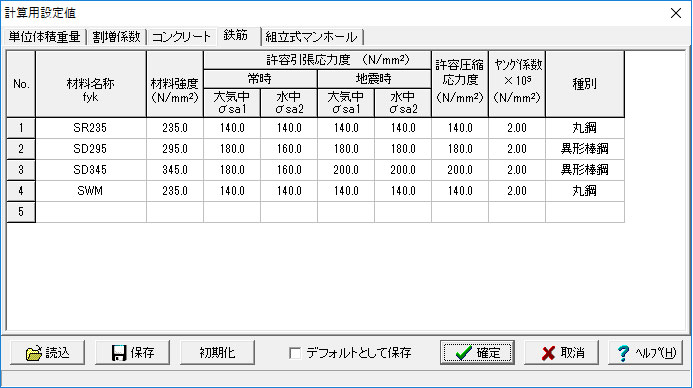Click the blue question mark help icon
This screenshot has width=693, height=388.
(623, 353)
